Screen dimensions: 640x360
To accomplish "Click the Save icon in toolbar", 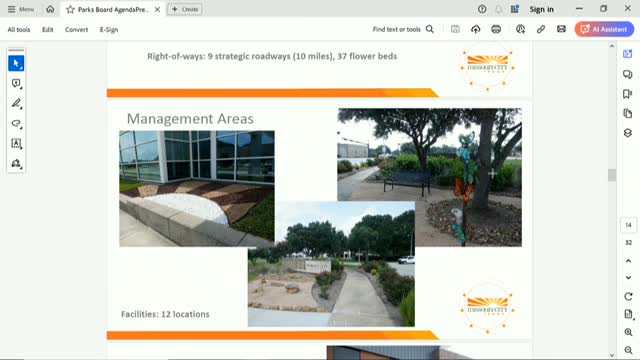I will coord(455,29).
